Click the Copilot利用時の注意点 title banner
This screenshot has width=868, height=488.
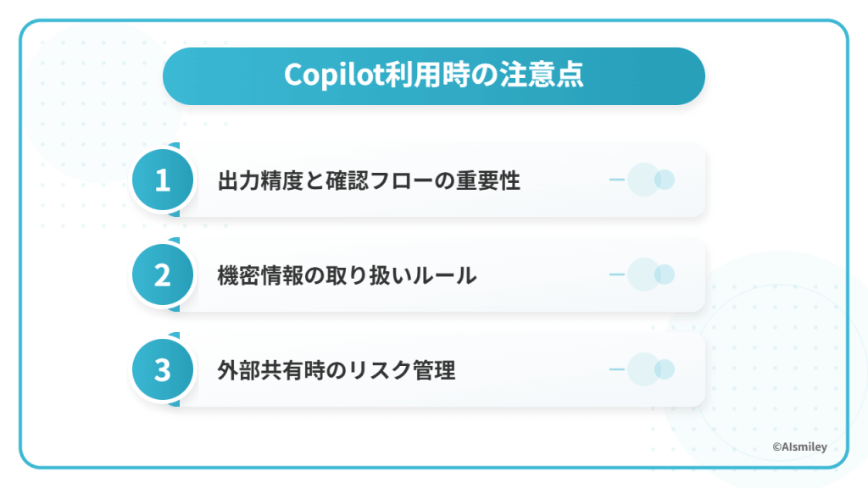(x=433, y=75)
